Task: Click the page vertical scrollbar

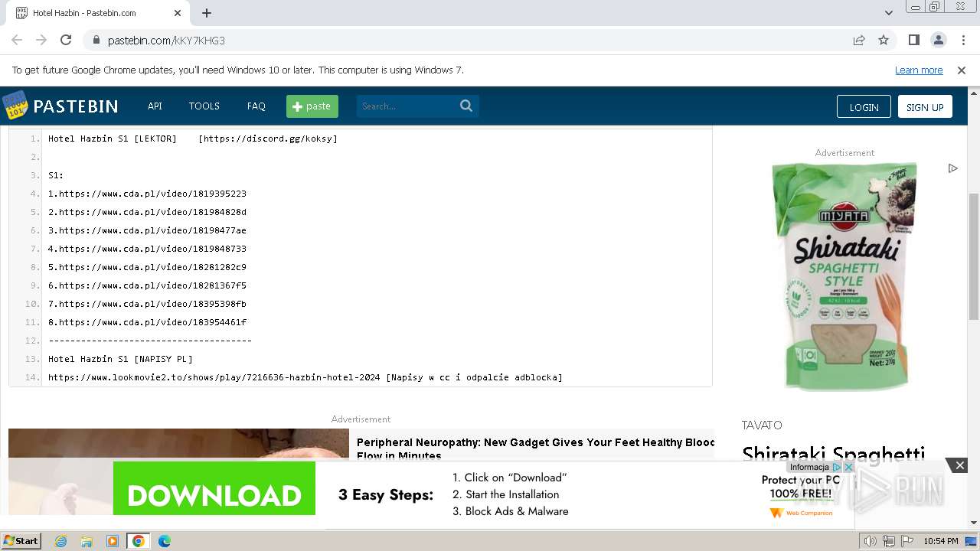Action: 973,256
